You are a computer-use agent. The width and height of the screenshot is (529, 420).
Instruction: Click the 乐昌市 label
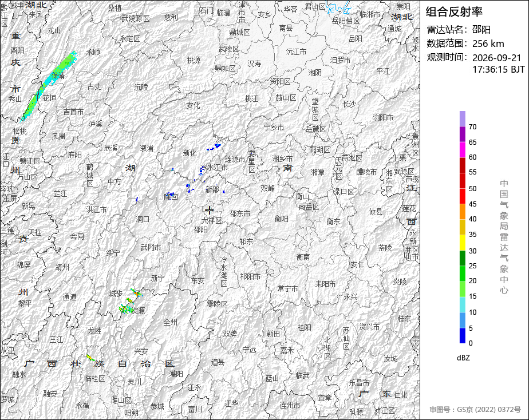click(360, 383)
